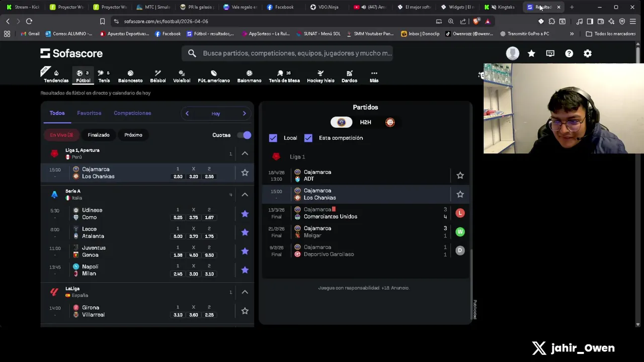The image size is (644, 362).
Task: Unfavorite the Napoli vs Milan match
Action: (x=245, y=270)
